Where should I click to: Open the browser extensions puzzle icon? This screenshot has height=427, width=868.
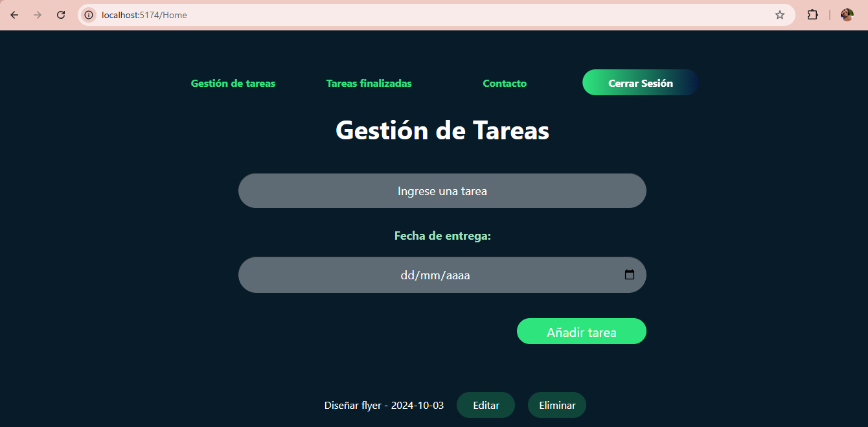click(812, 14)
